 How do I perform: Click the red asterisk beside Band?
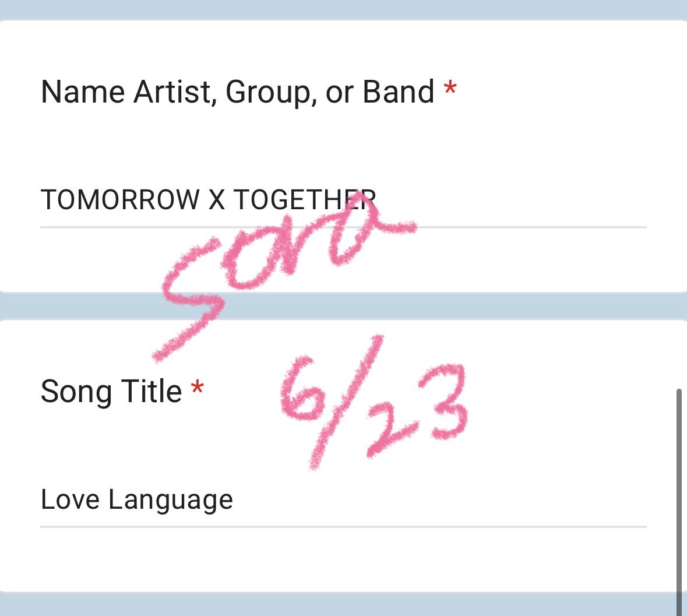click(x=450, y=89)
